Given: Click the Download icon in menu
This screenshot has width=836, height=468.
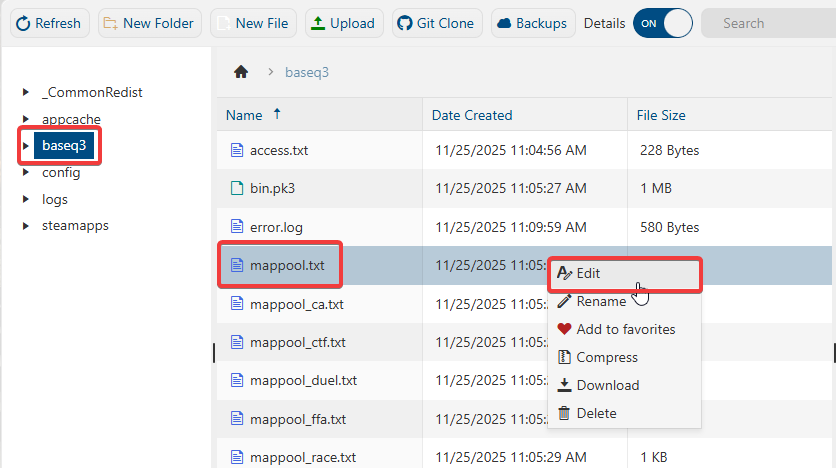Looking at the screenshot, I should (564, 385).
